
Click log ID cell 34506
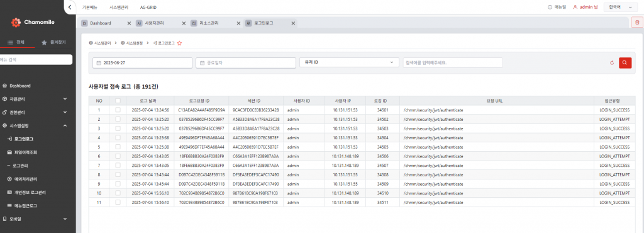tap(382, 156)
